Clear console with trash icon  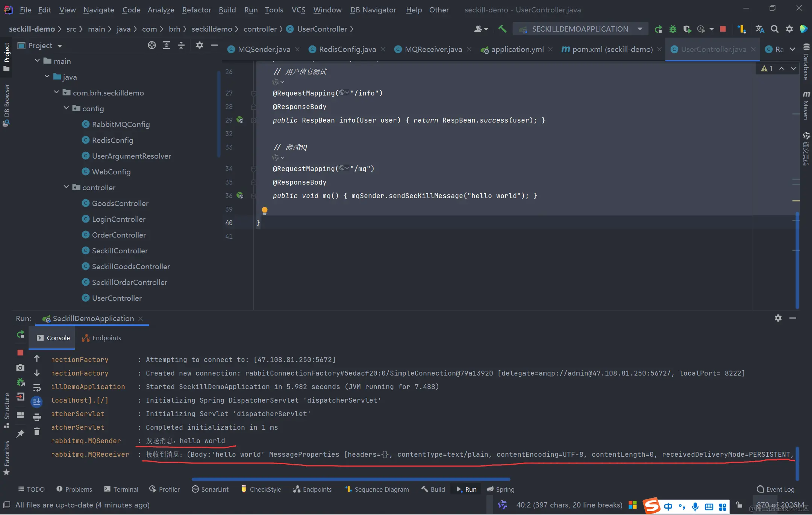pyautogui.click(x=37, y=431)
